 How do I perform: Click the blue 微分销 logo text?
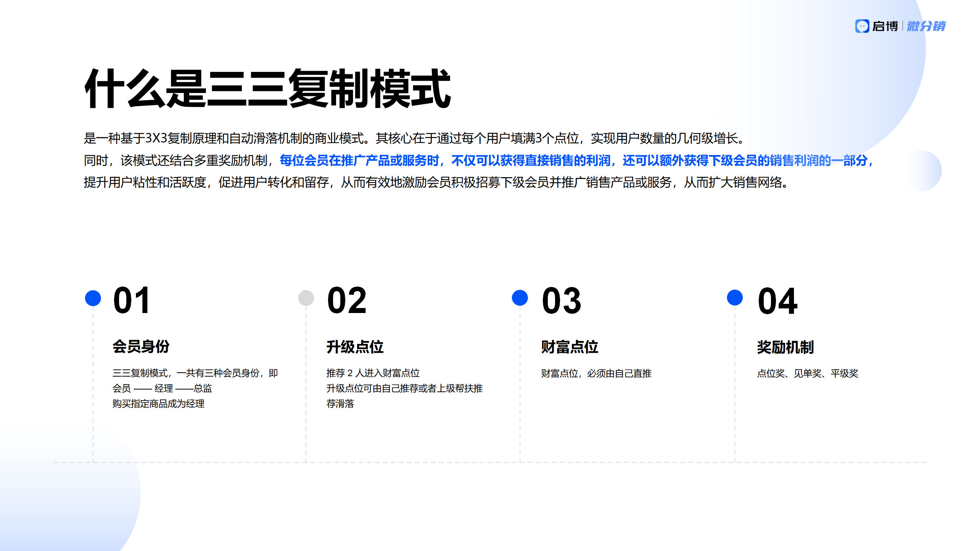926,26
